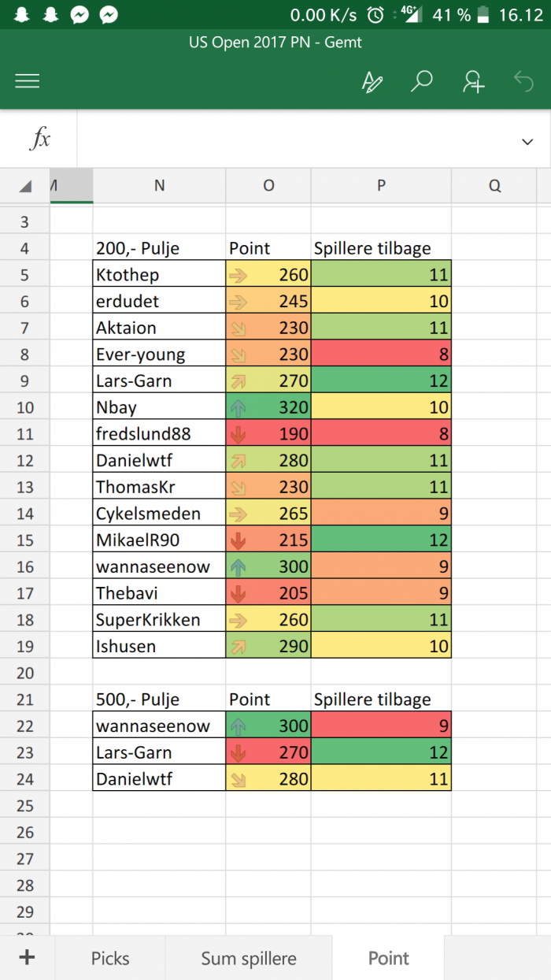Screen dimensions: 551x980
Task: Open the Point sheet tab
Action: coord(389,958)
